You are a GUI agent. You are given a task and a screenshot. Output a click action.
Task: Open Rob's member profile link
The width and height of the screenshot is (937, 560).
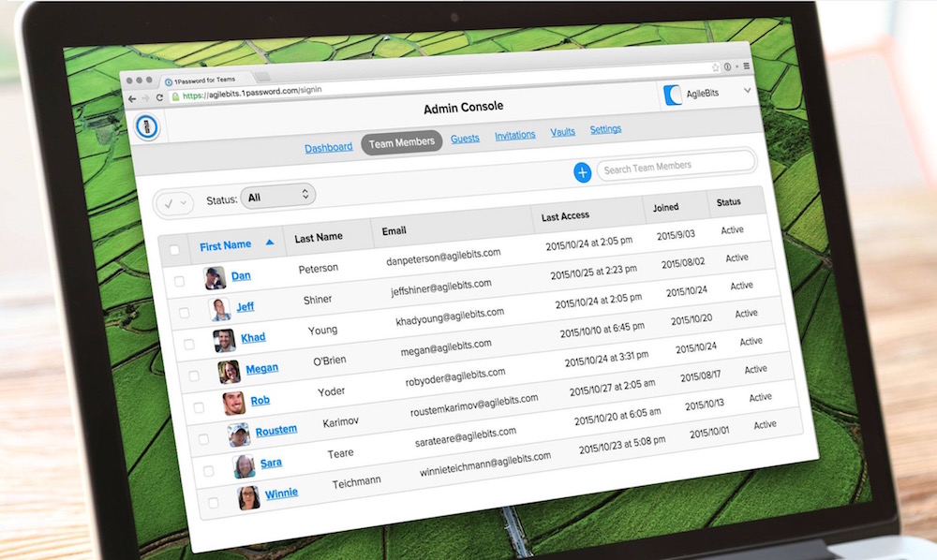tap(260, 401)
